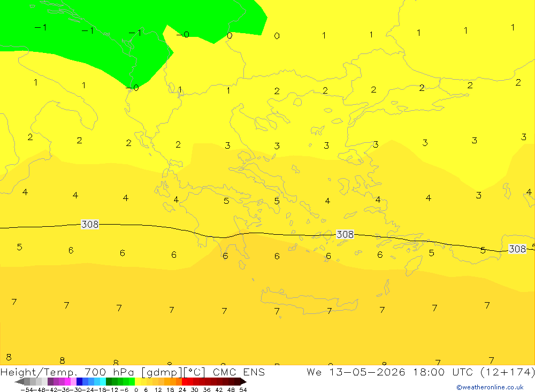Click the cyan swatch in the legend
The image size is (535, 392).
click(103, 382)
